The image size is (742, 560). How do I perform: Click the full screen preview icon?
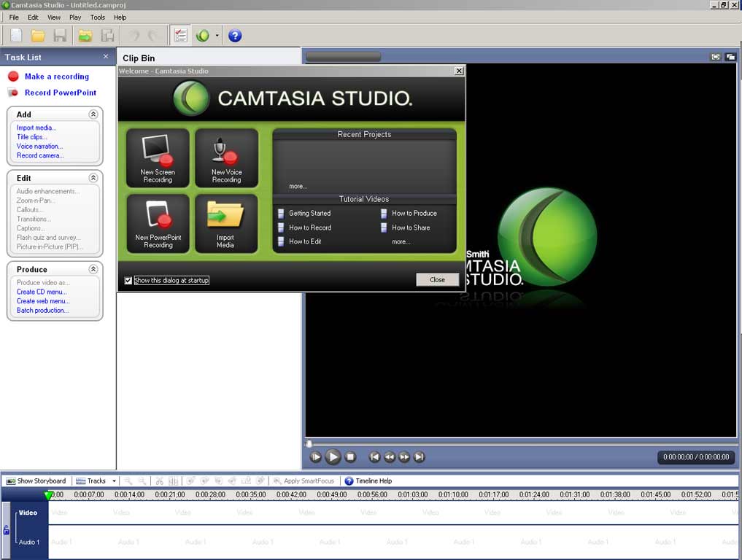click(716, 57)
